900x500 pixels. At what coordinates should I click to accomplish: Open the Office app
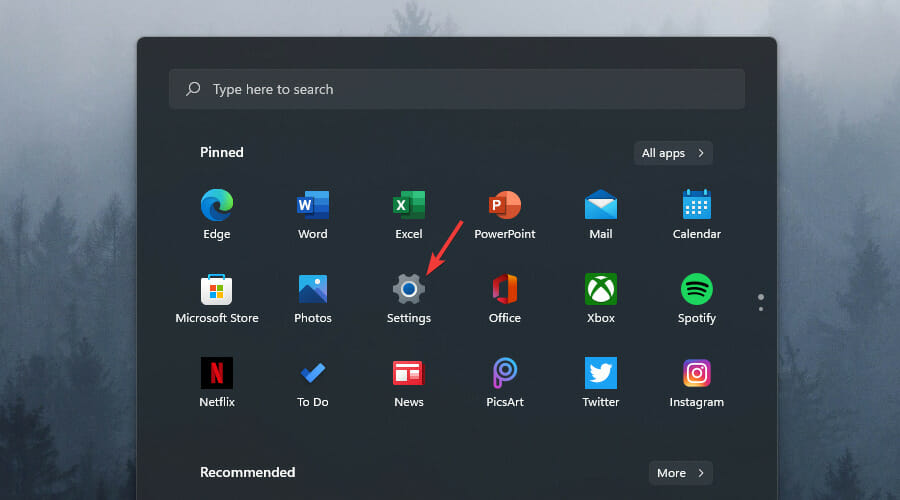(x=505, y=290)
